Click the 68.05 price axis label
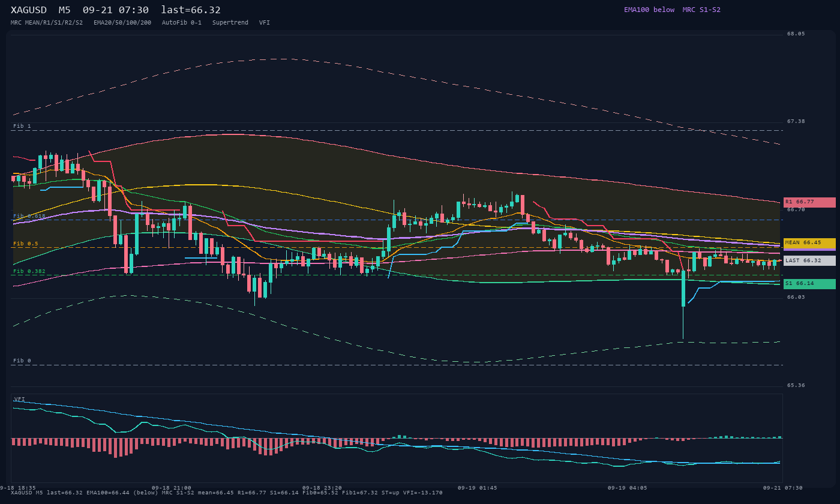The image size is (840, 504). tap(796, 34)
